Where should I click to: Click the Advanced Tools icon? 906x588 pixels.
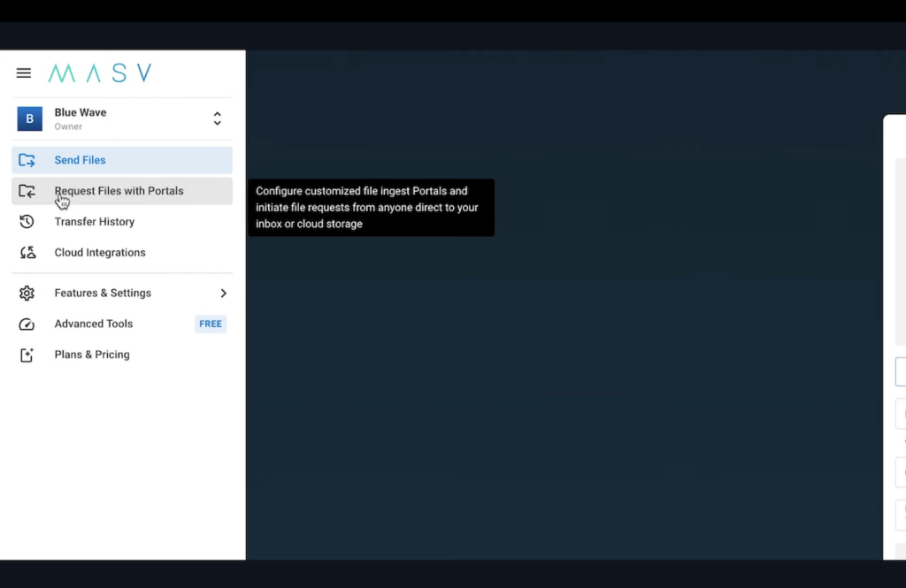[x=27, y=324]
